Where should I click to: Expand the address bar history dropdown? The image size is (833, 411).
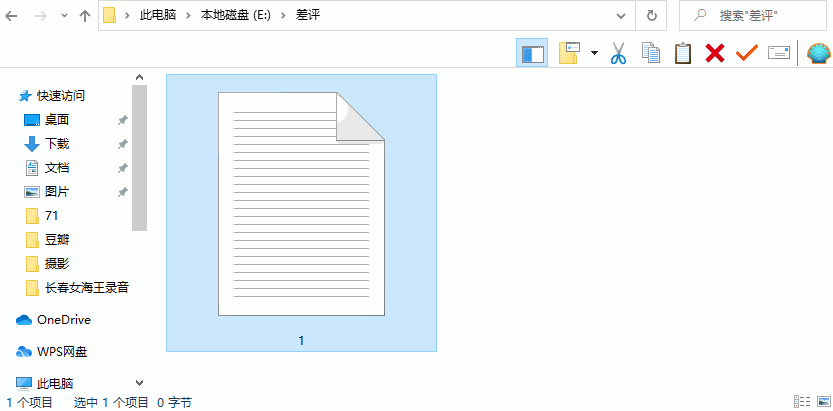coord(621,15)
